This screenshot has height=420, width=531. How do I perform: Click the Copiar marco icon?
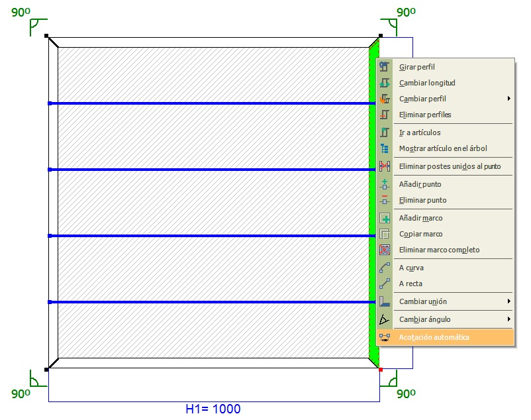385,234
